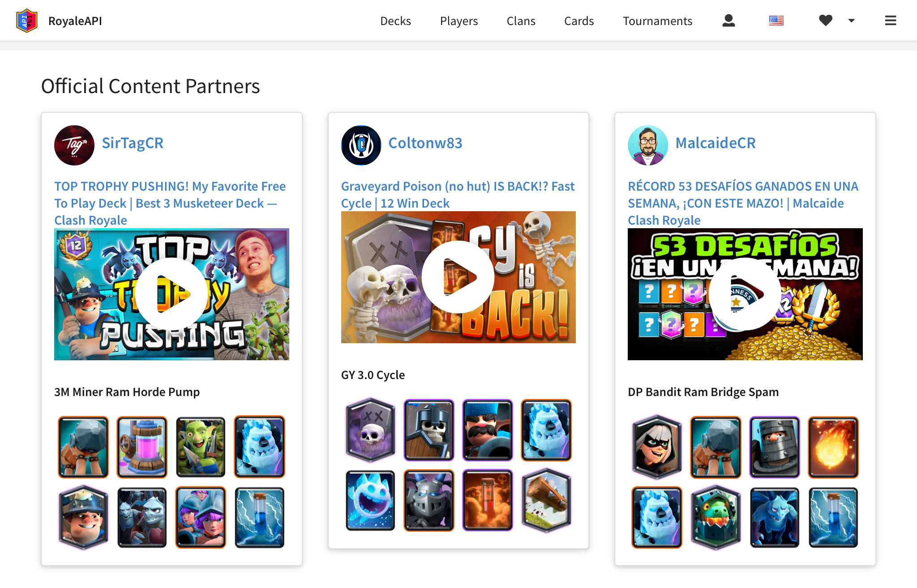Select Graveyard card in Coltonw83 deck
Image resolution: width=917 pixels, height=588 pixels.
pyautogui.click(x=370, y=430)
